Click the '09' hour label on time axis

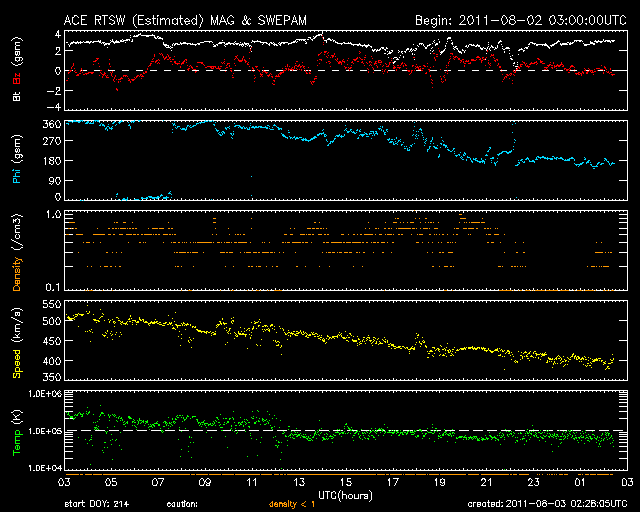[x=205, y=483]
